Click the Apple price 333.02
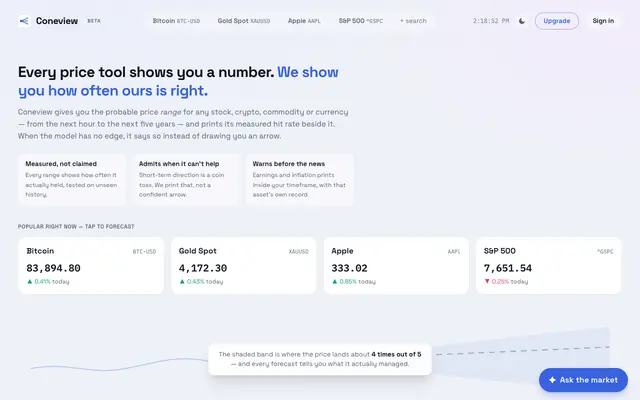The height and width of the screenshot is (400, 640). [x=349, y=268]
